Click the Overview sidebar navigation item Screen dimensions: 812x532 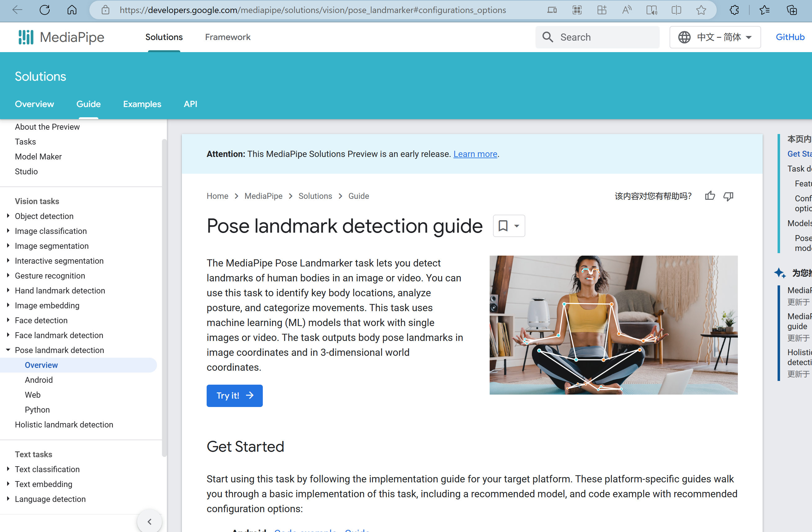[x=40, y=364]
